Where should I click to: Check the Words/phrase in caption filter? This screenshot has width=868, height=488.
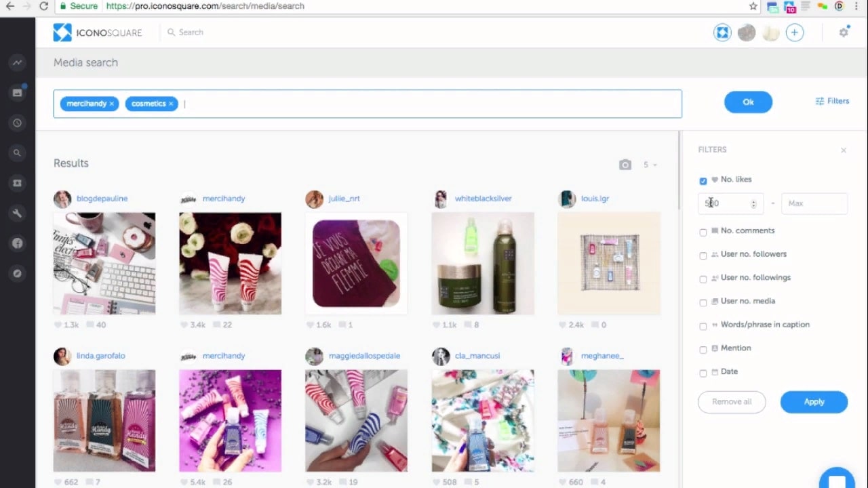click(703, 326)
